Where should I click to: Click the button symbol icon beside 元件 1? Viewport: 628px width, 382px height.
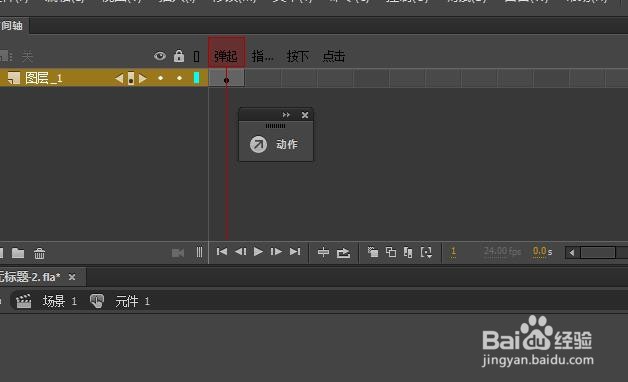coord(97,301)
